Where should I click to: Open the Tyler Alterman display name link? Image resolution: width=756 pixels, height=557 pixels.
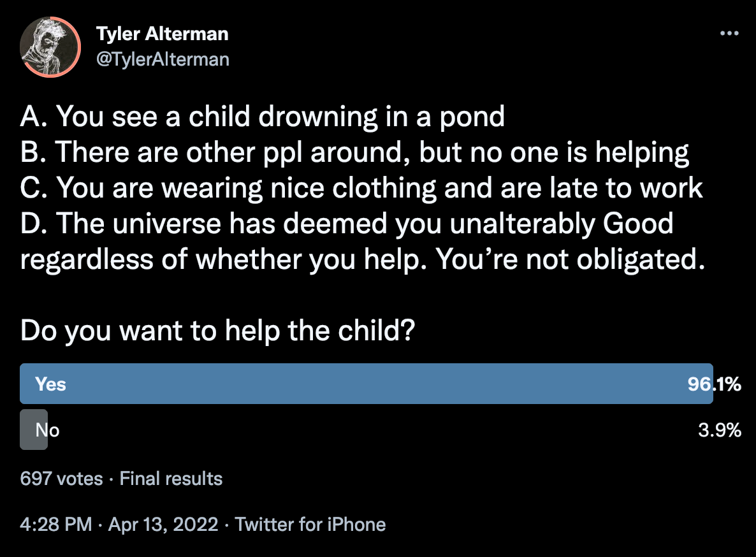(162, 34)
